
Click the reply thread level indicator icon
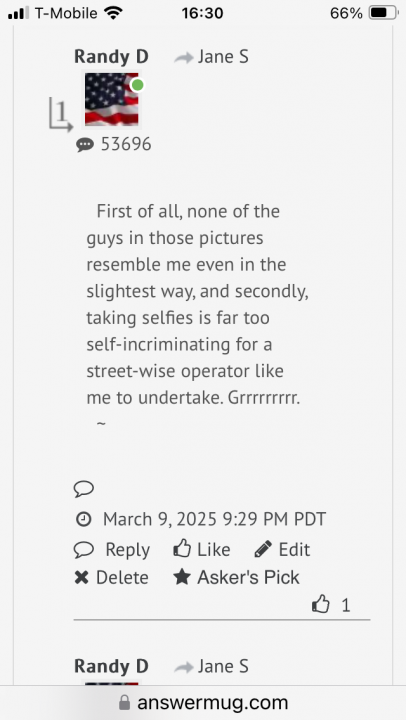point(61,114)
